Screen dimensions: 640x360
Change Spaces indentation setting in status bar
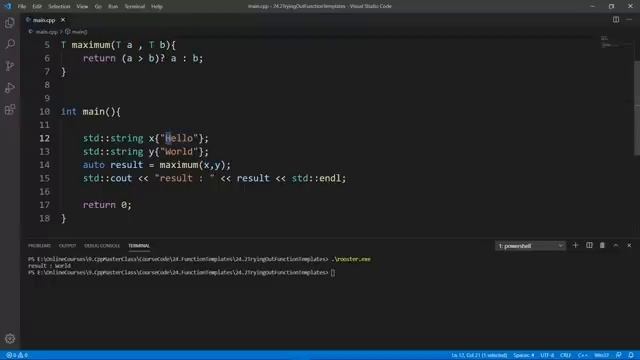[524, 355]
